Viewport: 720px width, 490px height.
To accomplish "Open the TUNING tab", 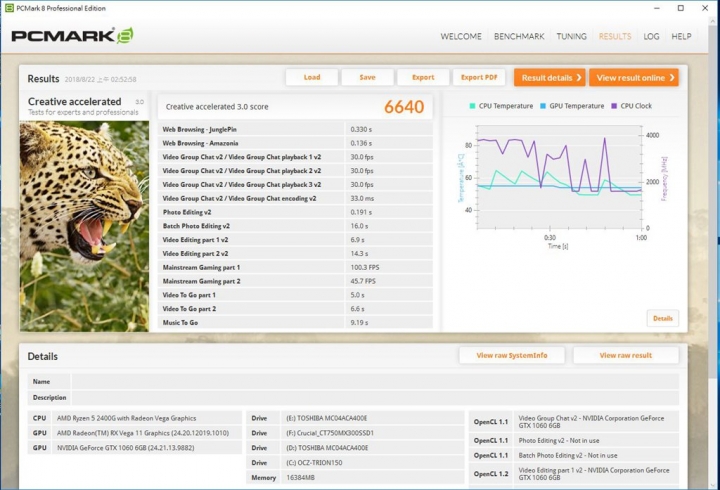I will click(x=571, y=36).
